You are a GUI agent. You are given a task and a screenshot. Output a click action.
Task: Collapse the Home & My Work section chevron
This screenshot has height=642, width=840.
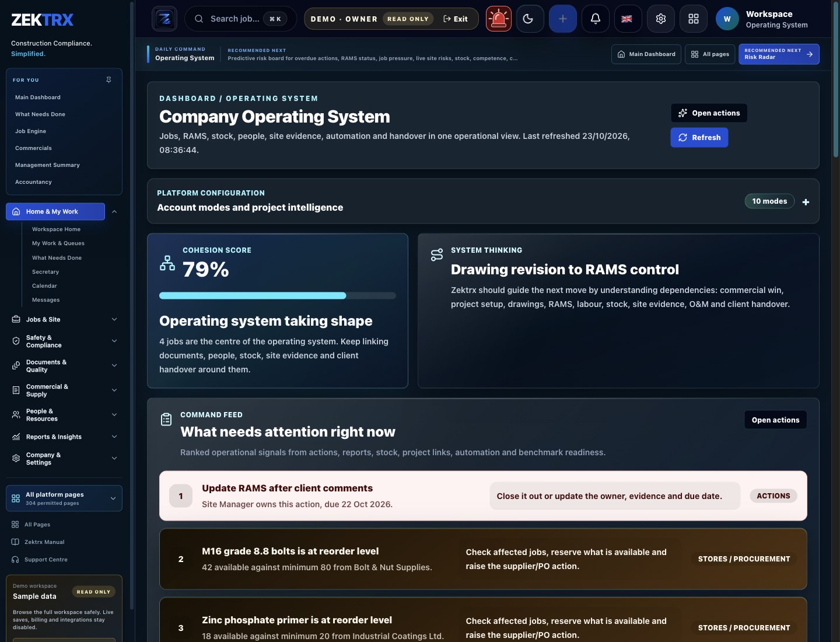pos(114,211)
